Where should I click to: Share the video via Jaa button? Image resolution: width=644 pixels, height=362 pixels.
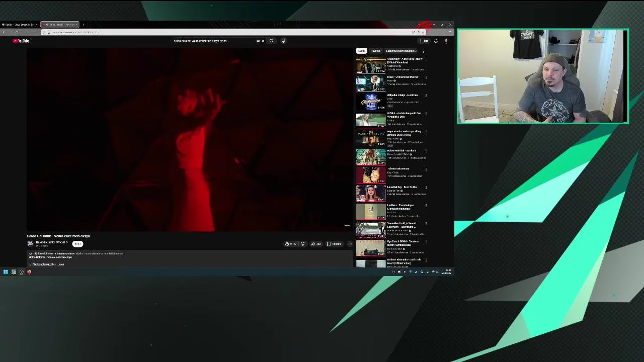coord(316,244)
